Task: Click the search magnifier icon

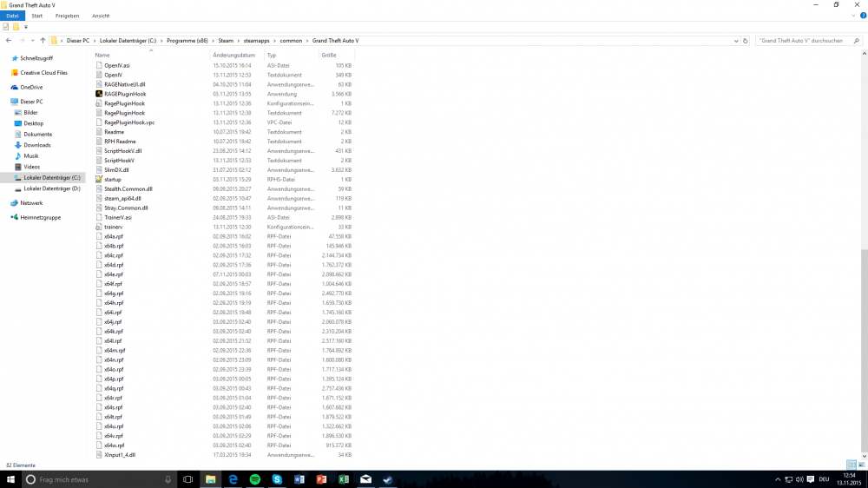Action: (x=857, y=41)
